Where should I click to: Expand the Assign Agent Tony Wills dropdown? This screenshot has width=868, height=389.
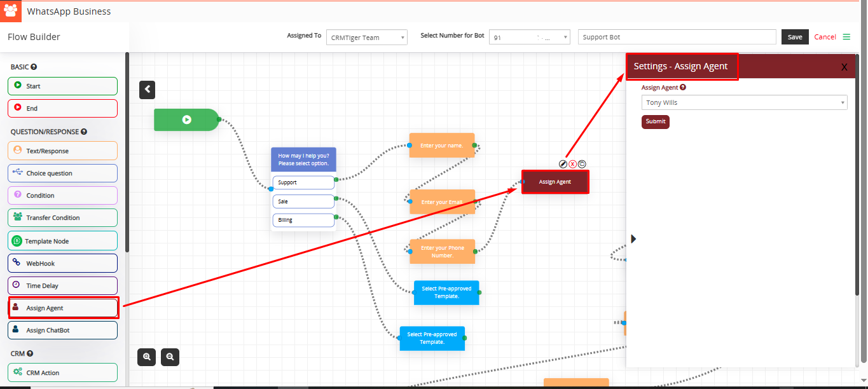(744, 102)
